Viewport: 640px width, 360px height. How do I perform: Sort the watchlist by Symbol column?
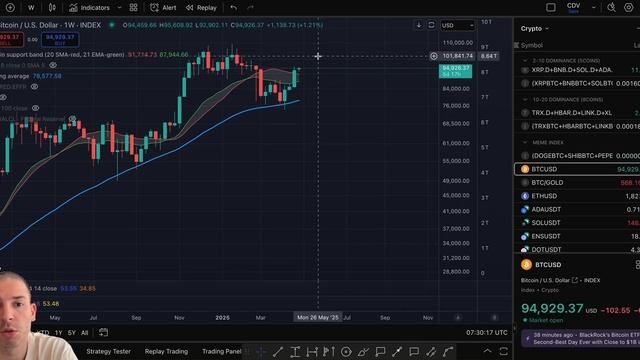point(532,45)
